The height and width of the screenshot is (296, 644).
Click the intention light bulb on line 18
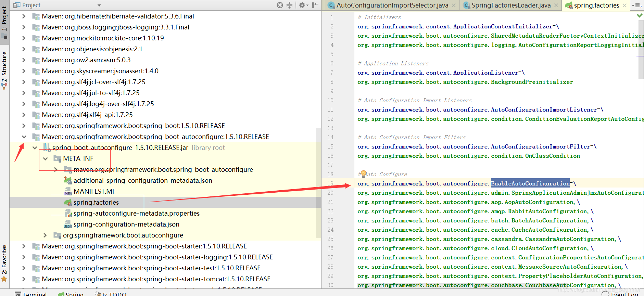363,174
